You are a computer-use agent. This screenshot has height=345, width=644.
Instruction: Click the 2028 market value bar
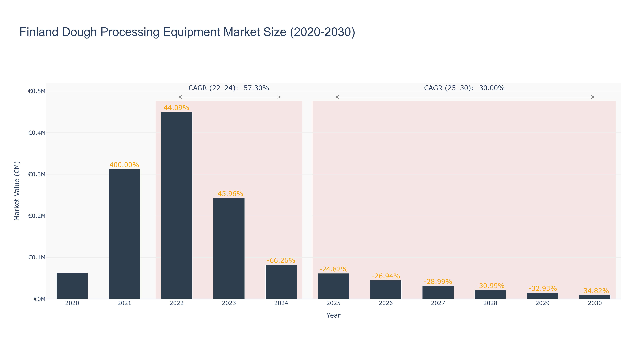tap(490, 295)
